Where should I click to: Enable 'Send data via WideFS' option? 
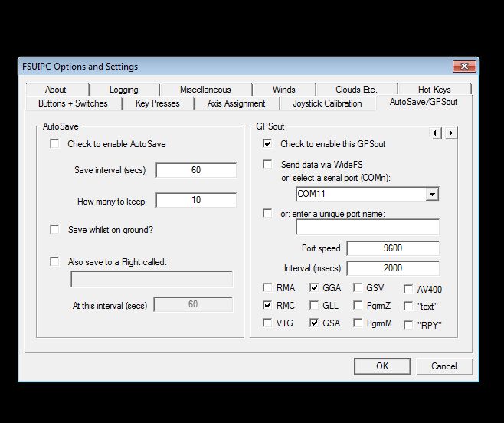[267, 164]
